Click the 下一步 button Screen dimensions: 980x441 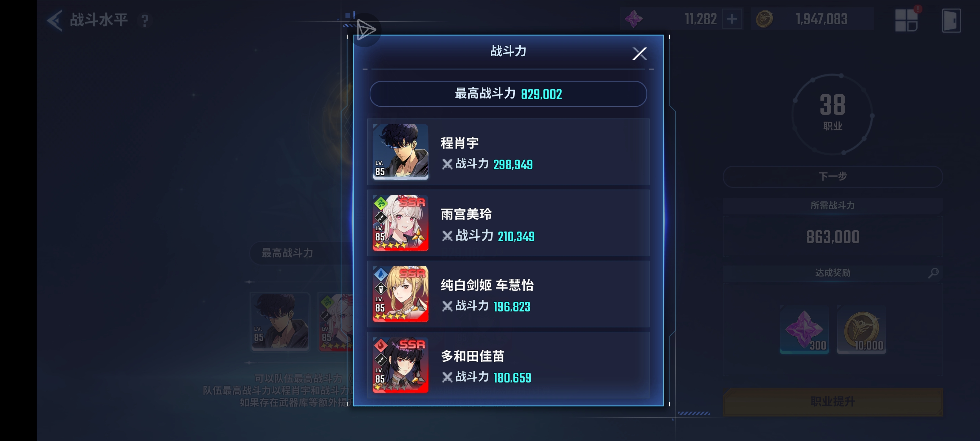tap(832, 176)
